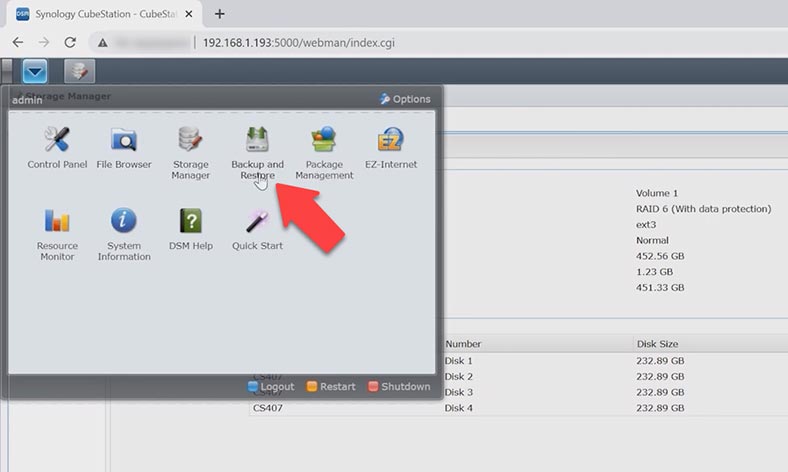The image size is (788, 472).
Task: Click RAID 6 (With data protection) value
Action: (x=703, y=209)
